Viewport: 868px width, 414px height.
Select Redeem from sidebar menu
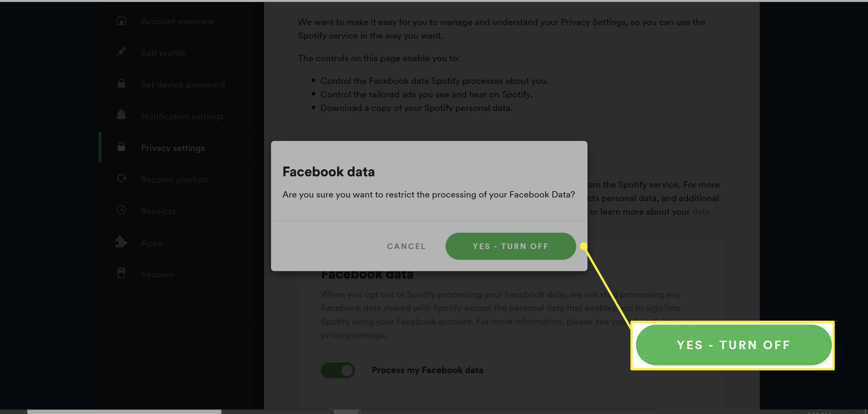pyautogui.click(x=157, y=274)
